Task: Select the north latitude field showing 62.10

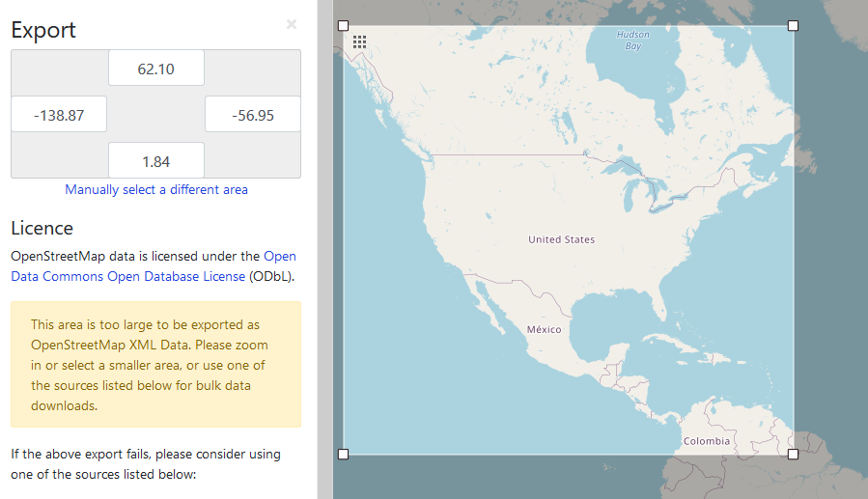Action: 155,69
